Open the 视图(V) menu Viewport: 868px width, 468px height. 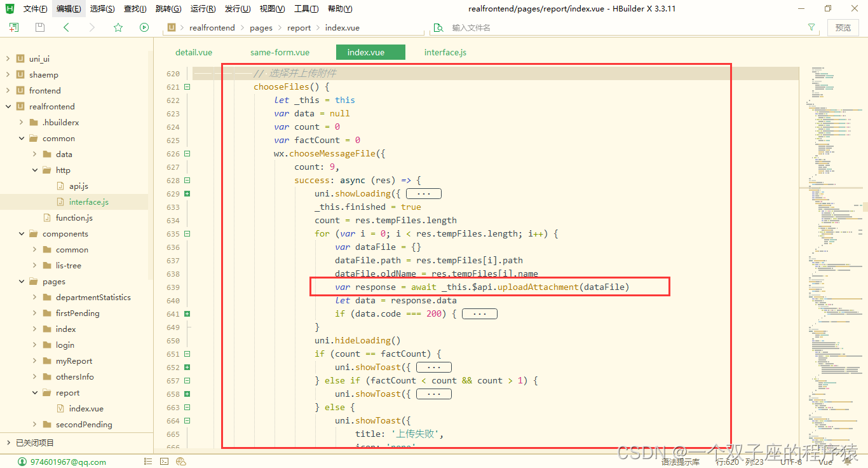272,9
